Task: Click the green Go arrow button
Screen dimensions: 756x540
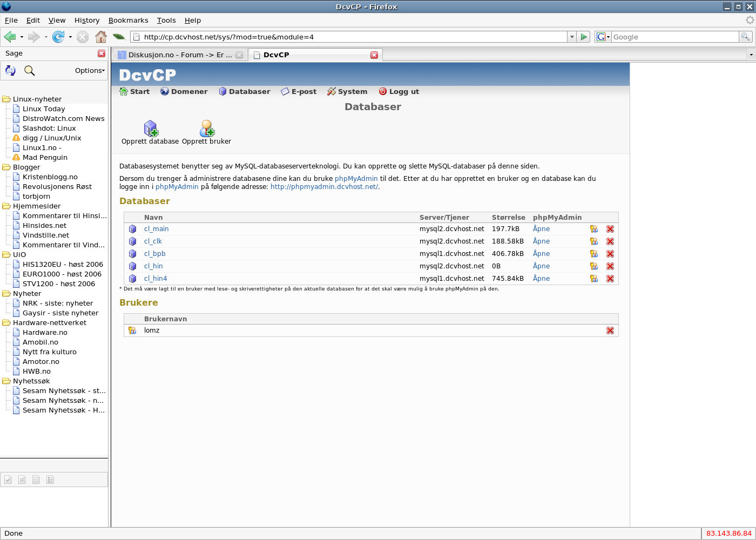Action: tap(584, 37)
